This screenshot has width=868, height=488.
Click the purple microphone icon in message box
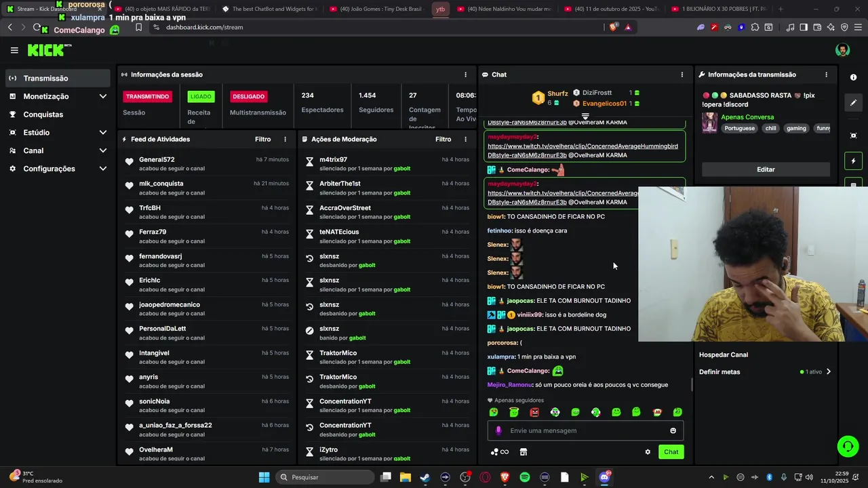(x=498, y=430)
